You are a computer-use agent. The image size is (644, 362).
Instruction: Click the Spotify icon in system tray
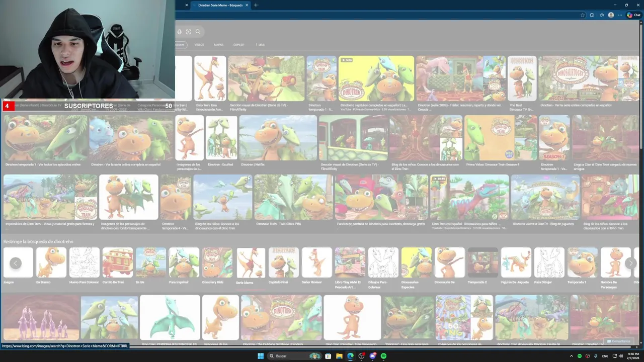tap(579, 356)
